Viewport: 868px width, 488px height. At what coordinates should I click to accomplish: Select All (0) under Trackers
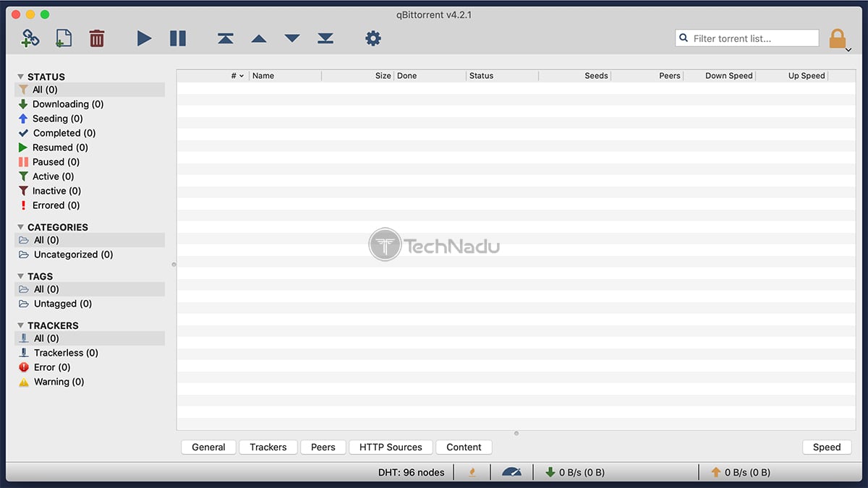(90, 338)
